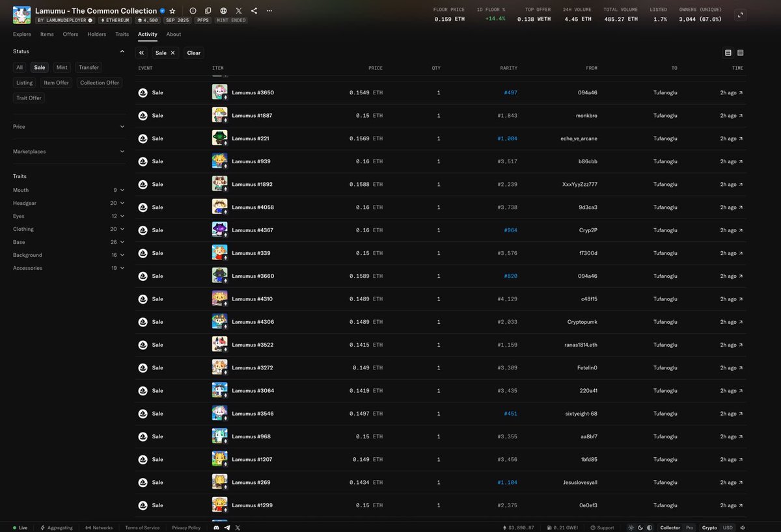Expand the Accessories trait filter

click(x=69, y=268)
